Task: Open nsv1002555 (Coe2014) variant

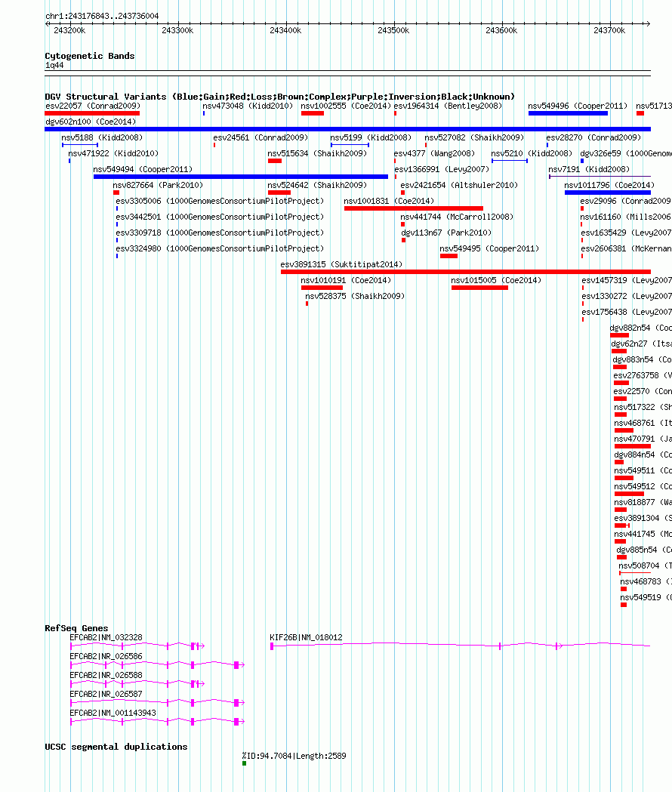Action: (x=313, y=113)
